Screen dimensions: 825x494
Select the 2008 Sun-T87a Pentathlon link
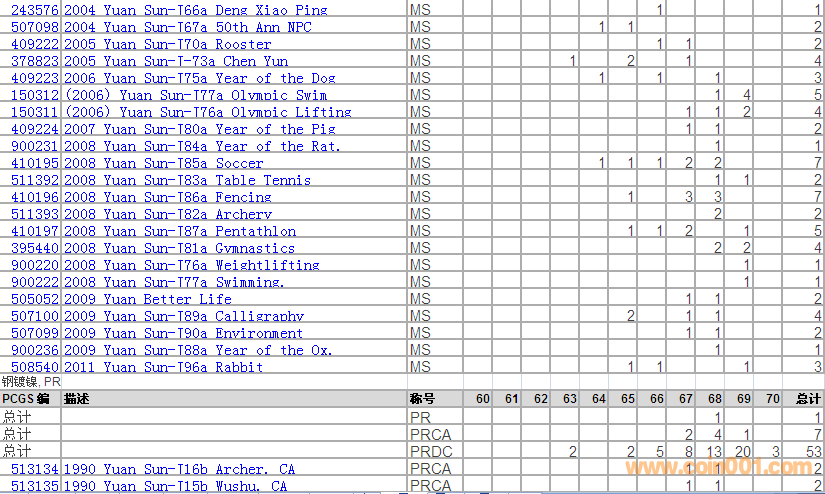point(180,231)
